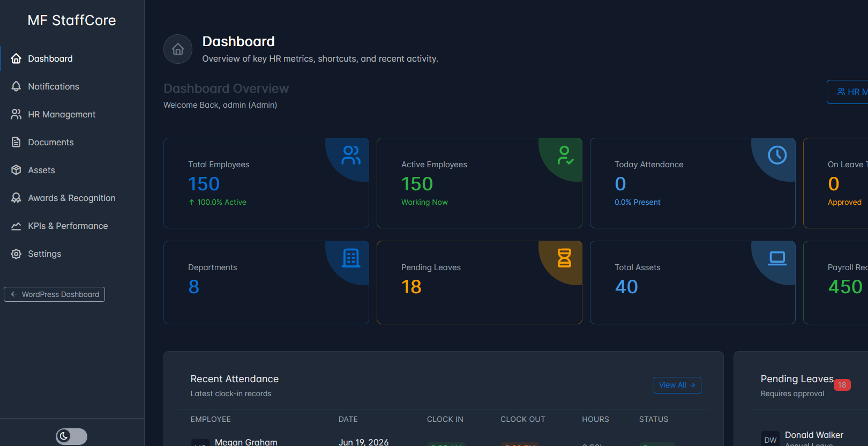Screen dimensions: 868x446
Task: Click the HR Management people icon
Action: (16, 114)
